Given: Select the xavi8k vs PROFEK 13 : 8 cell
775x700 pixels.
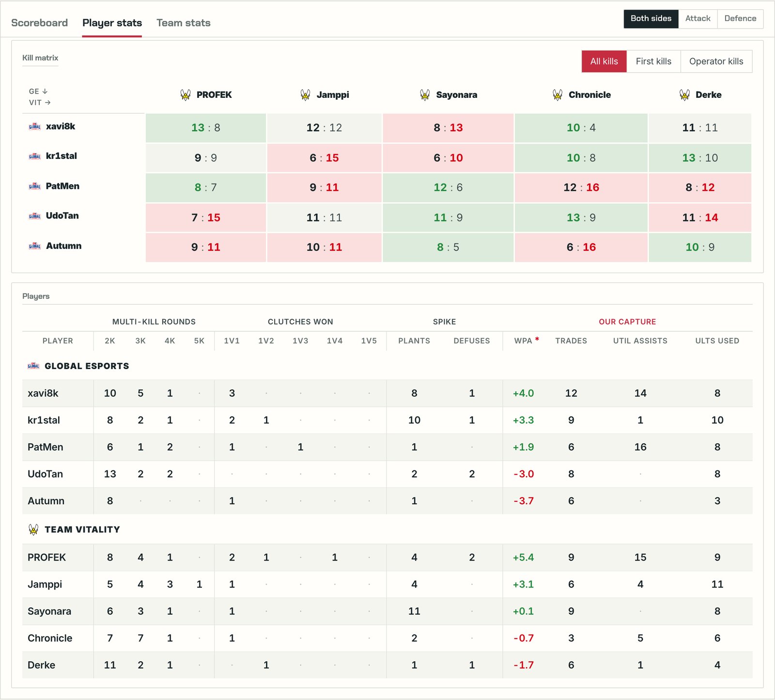Looking at the screenshot, I should click(x=206, y=128).
